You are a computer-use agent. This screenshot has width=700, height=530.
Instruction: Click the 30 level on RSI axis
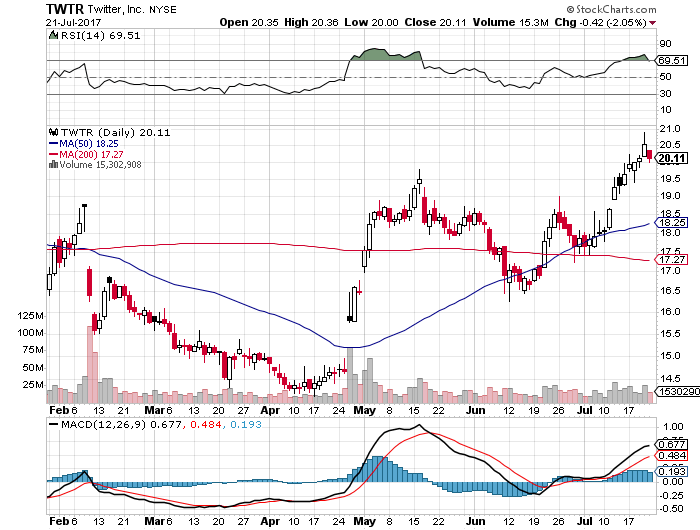(665, 94)
